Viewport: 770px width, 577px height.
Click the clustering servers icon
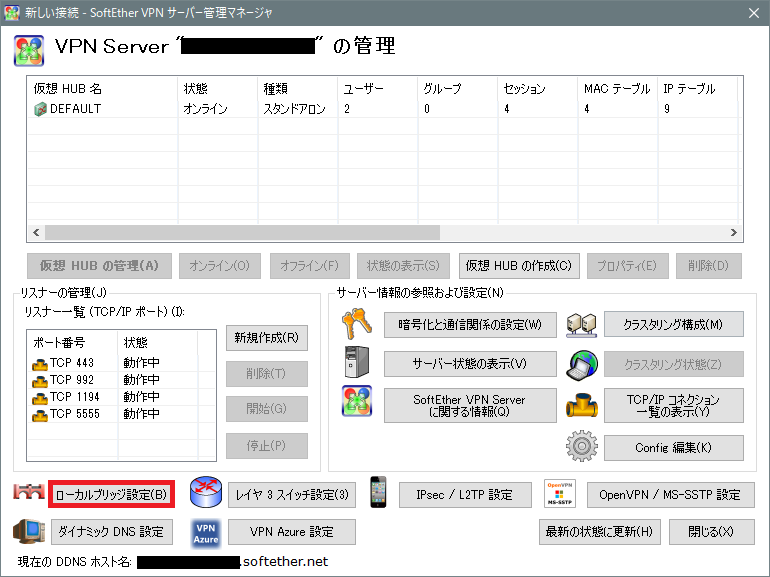[581, 325]
